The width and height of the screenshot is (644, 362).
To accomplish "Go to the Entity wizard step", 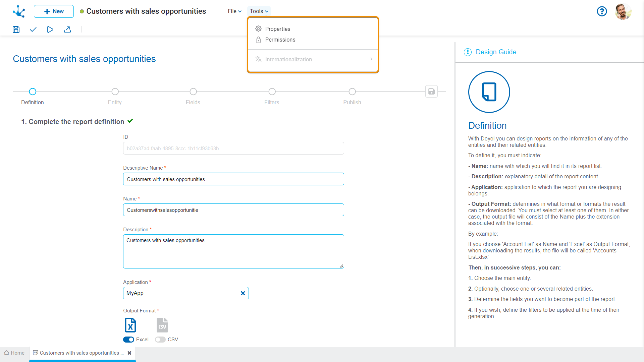I will [x=115, y=92].
